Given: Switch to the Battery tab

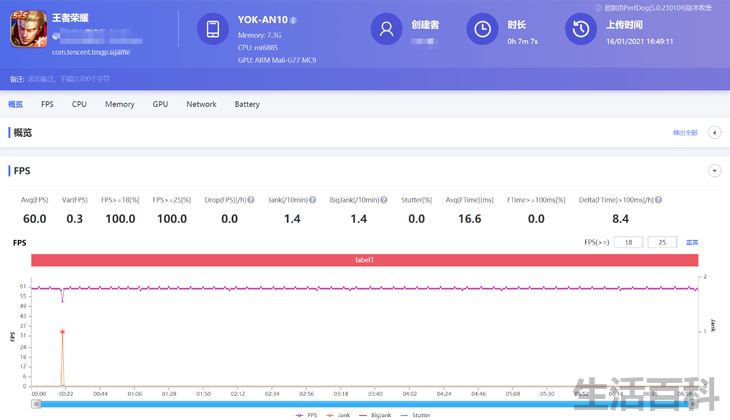Looking at the screenshot, I should coord(247,104).
